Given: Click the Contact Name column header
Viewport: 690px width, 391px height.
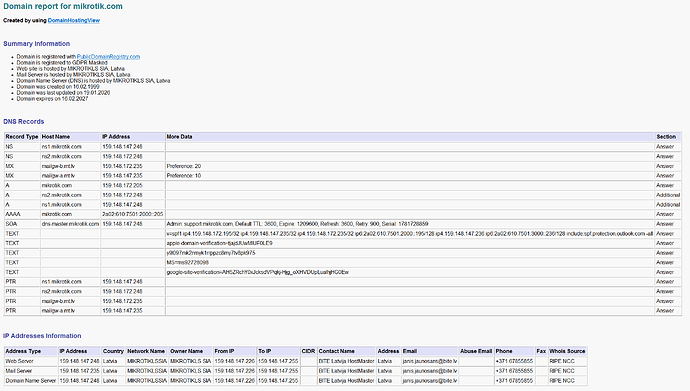Looking at the screenshot, I should click(x=346, y=351).
